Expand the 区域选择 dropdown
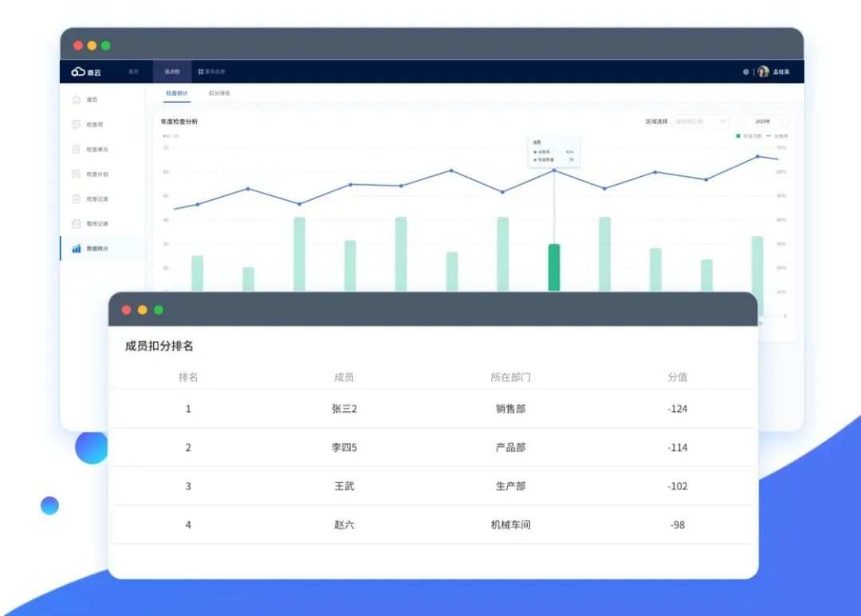861x616 pixels. [700, 121]
